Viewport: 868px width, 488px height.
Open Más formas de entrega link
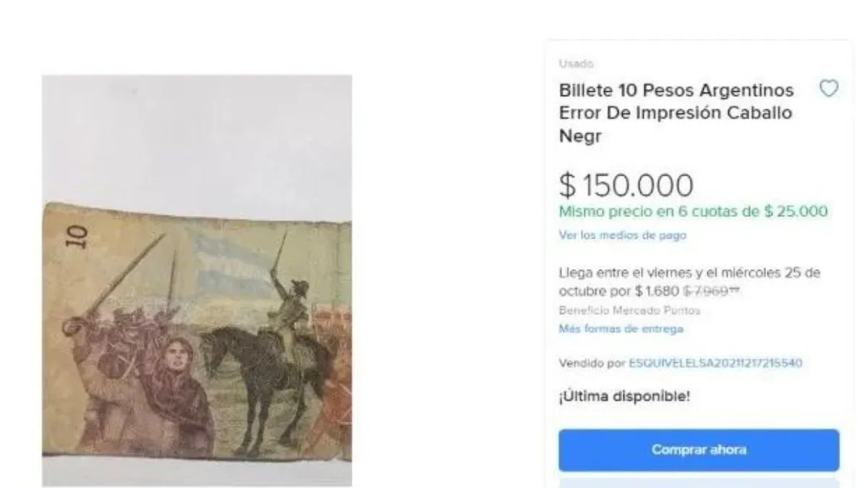tap(621, 329)
